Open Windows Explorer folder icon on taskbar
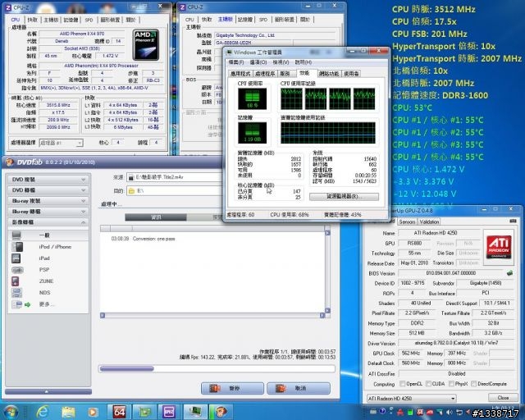525x420 pixels. click(x=68, y=412)
